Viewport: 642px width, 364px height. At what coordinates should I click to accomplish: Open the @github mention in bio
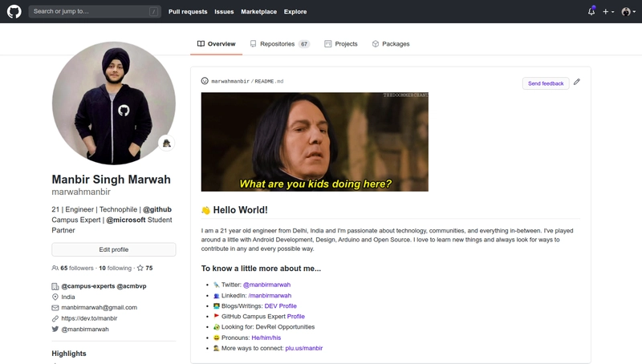(157, 209)
